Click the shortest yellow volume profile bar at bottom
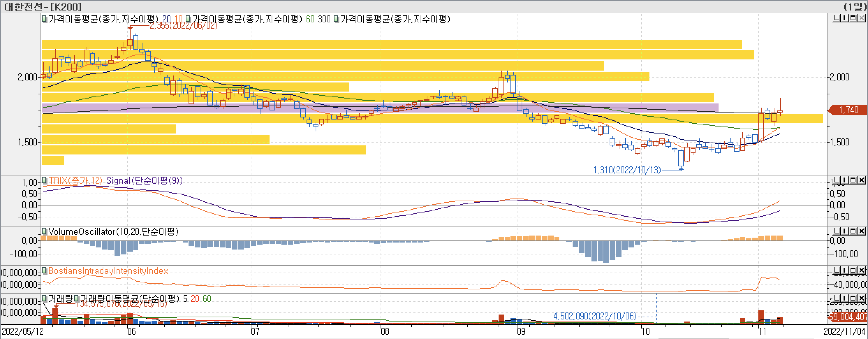The width and height of the screenshot is (868, 339). point(53,160)
